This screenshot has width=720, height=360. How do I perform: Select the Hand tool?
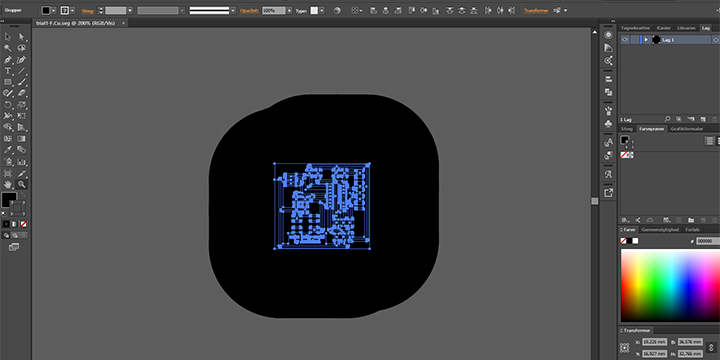[8, 184]
